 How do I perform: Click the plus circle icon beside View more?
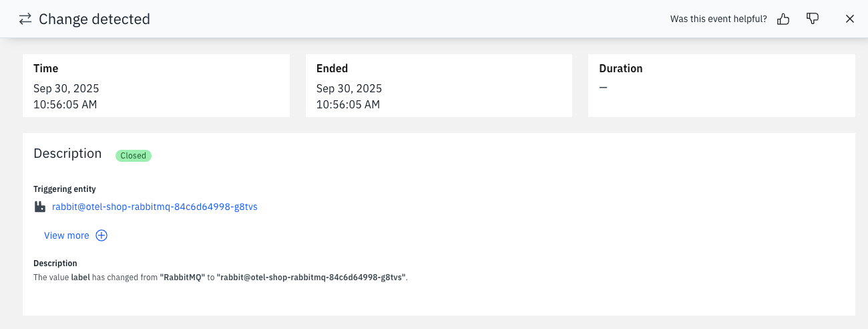(x=101, y=235)
